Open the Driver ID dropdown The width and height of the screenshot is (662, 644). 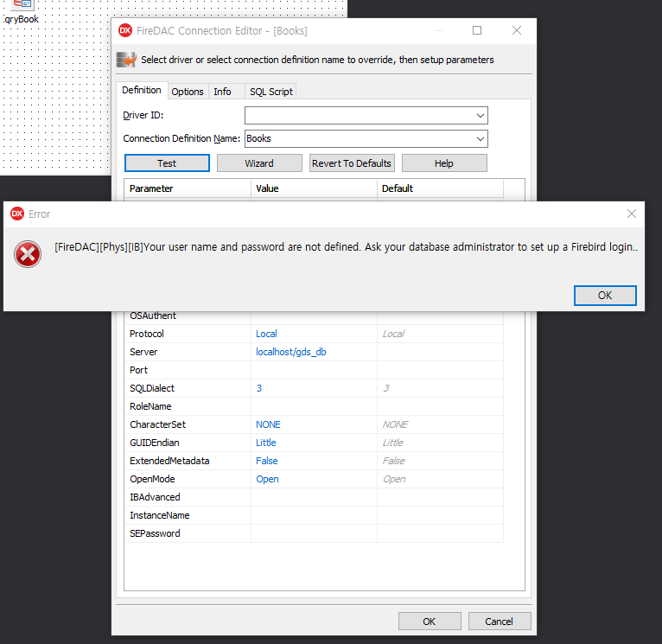(x=480, y=115)
